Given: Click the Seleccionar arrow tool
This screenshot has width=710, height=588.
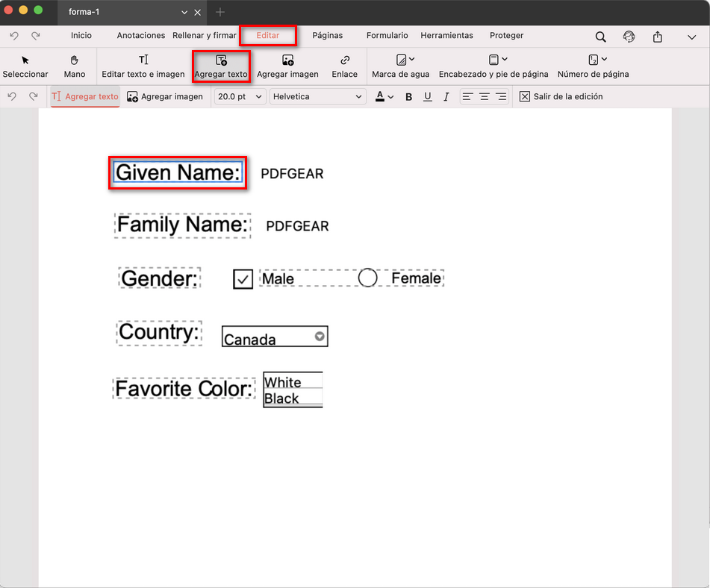Looking at the screenshot, I should (25, 66).
